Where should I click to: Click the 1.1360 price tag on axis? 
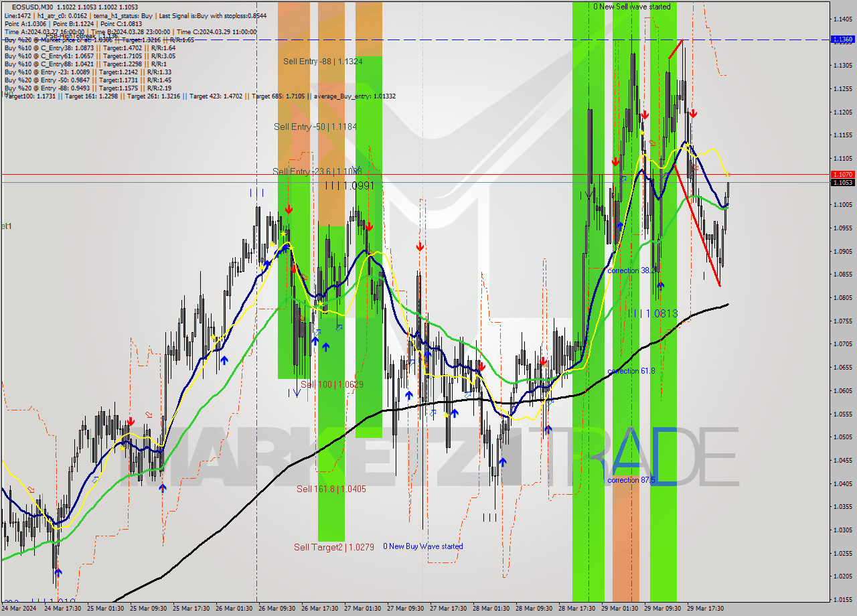[x=842, y=40]
